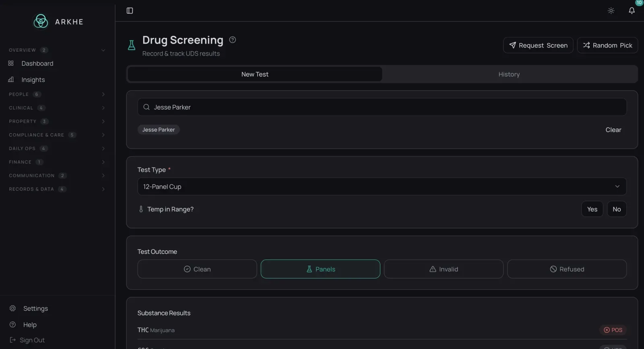Viewport: 644px width, 349px height.
Task: Click the notification count badge 10
Action: point(639,3)
